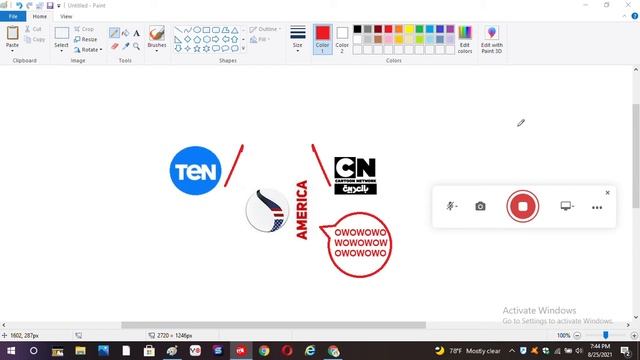
Task: Choose the Rectangle shape
Action: click(x=207, y=30)
